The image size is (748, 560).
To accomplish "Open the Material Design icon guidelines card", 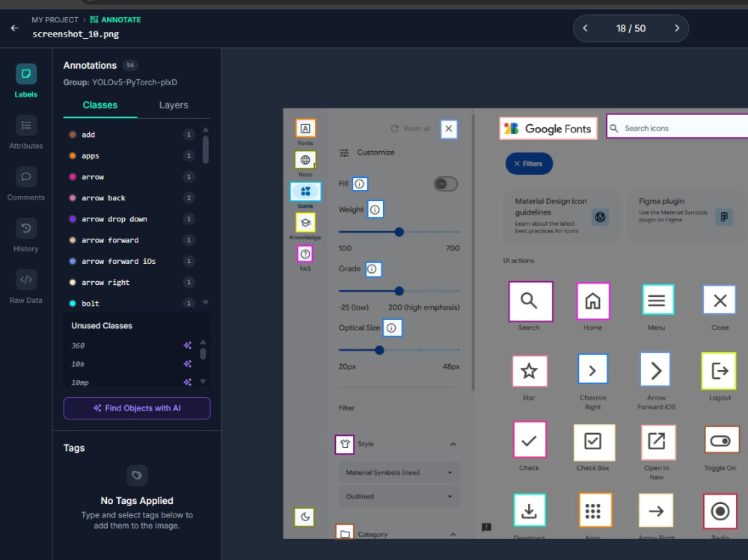I will tap(562, 217).
